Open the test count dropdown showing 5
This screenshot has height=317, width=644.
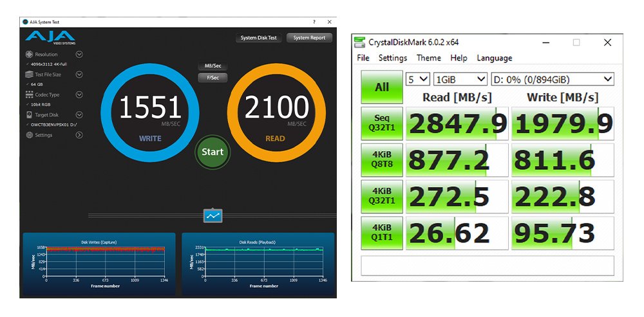[x=418, y=79]
